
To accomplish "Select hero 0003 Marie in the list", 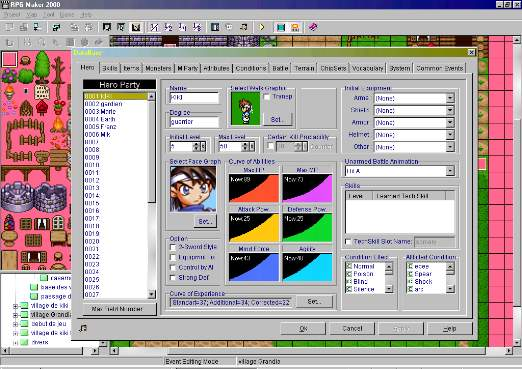I will click(115, 111).
